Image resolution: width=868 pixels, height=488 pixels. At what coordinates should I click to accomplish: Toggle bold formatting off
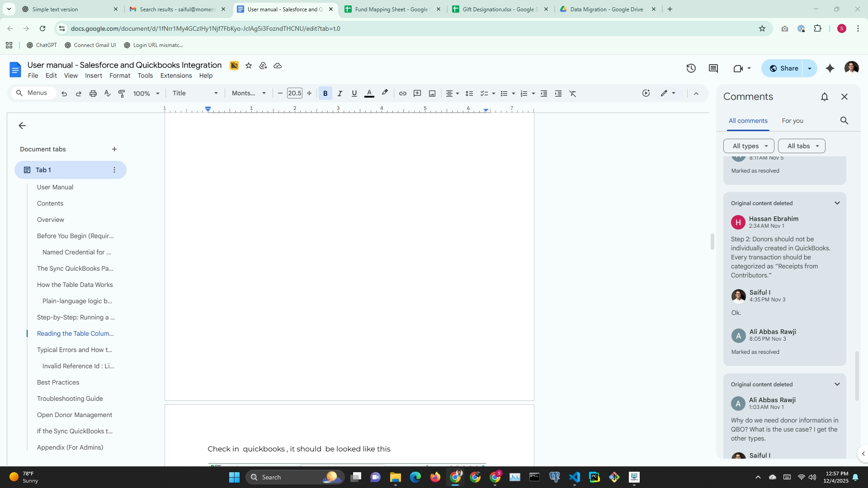325,94
